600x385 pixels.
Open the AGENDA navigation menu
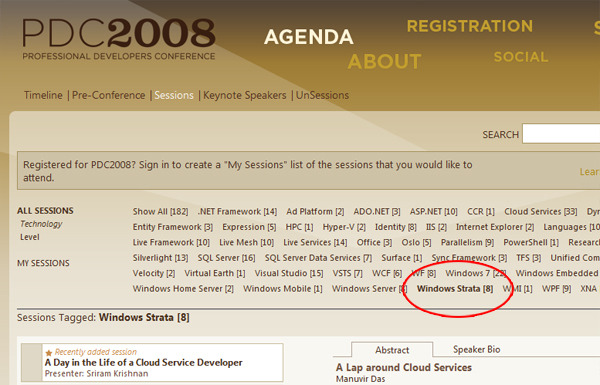[308, 37]
